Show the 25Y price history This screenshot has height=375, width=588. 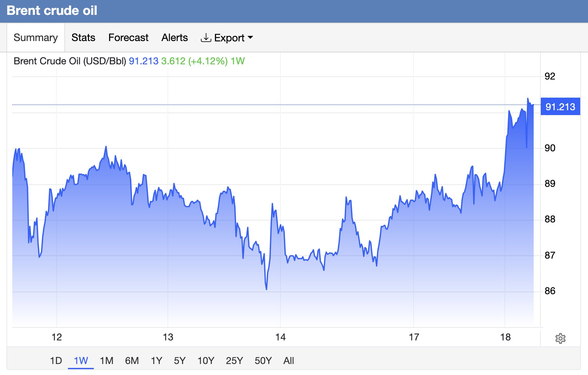pyautogui.click(x=234, y=360)
